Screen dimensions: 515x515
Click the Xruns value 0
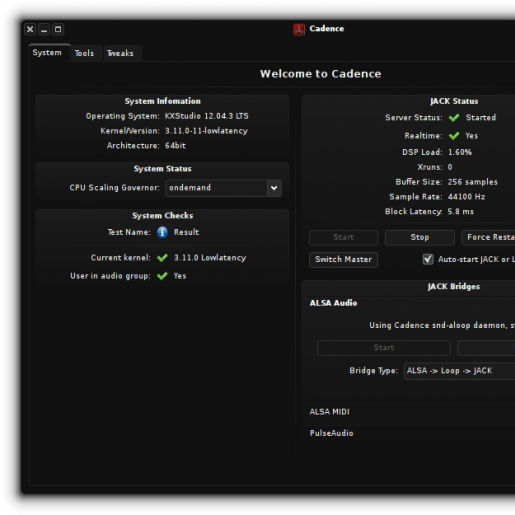click(x=450, y=167)
